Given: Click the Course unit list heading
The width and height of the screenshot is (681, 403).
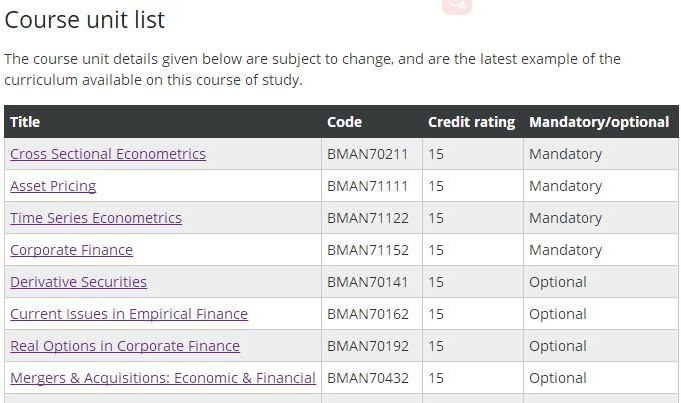Looking at the screenshot, I should pos(85,20).
